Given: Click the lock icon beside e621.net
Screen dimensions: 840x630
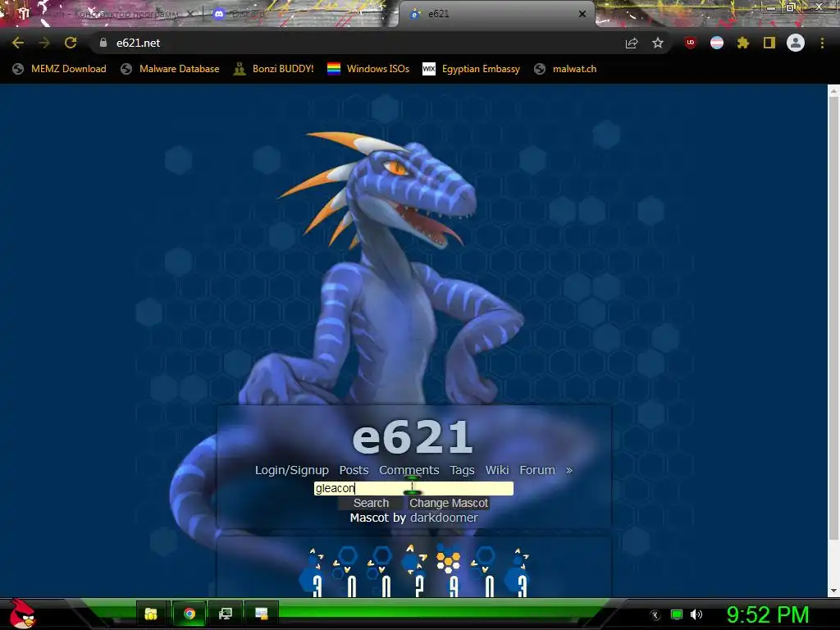Looking at the screenshot, I should tap(103, 43).
